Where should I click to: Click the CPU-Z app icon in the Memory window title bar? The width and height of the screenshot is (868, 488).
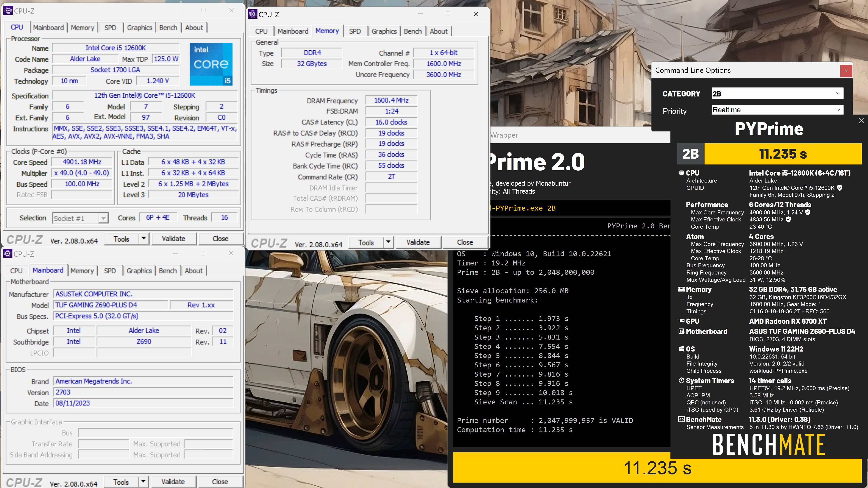(252, 14)
